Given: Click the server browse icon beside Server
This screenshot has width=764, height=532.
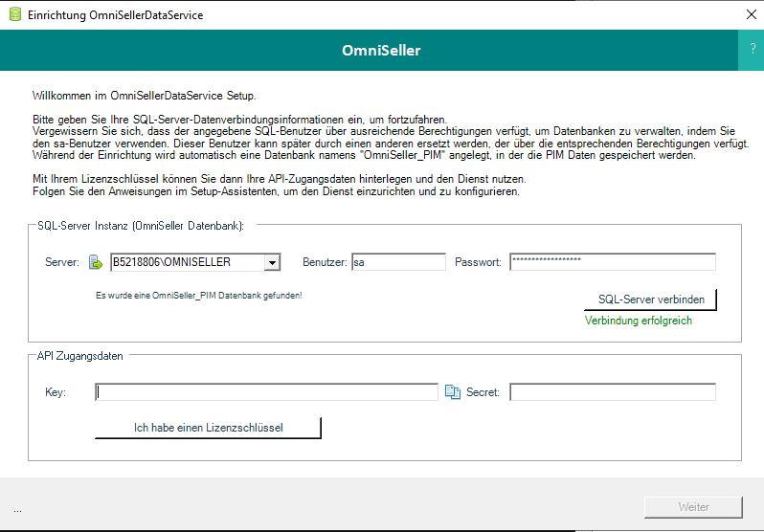Looking at the screenshot, I should (96, 262).
